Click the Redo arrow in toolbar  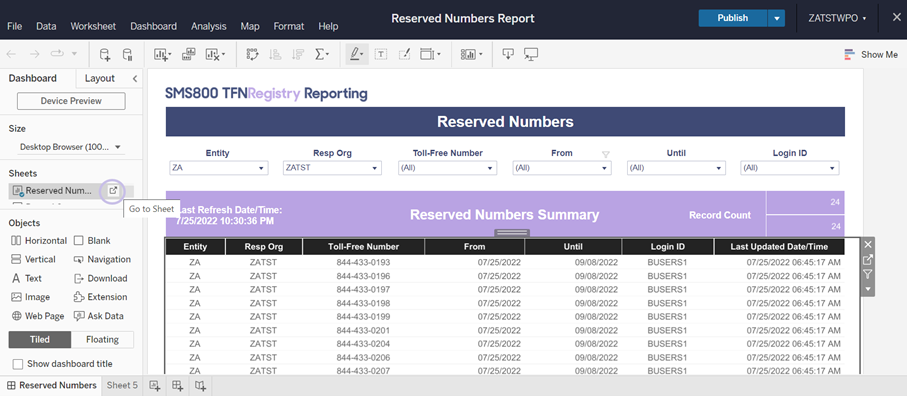35,54
